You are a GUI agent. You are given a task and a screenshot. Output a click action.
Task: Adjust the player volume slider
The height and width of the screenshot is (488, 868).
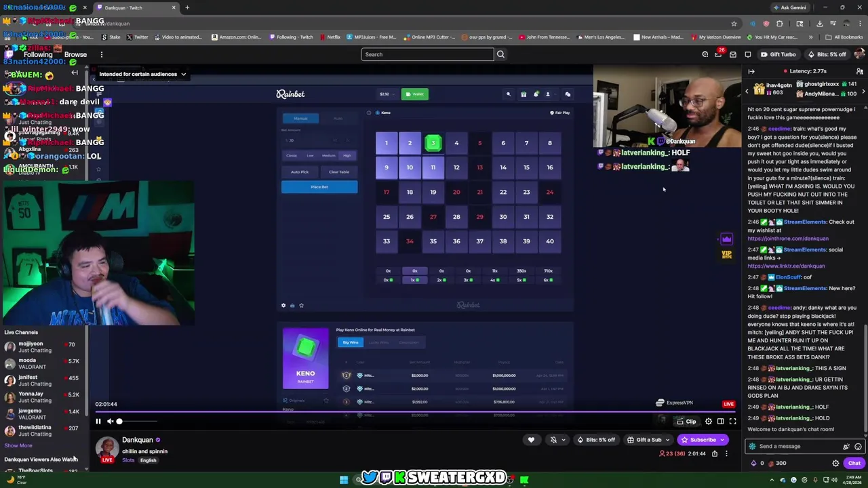pos(137,422)
